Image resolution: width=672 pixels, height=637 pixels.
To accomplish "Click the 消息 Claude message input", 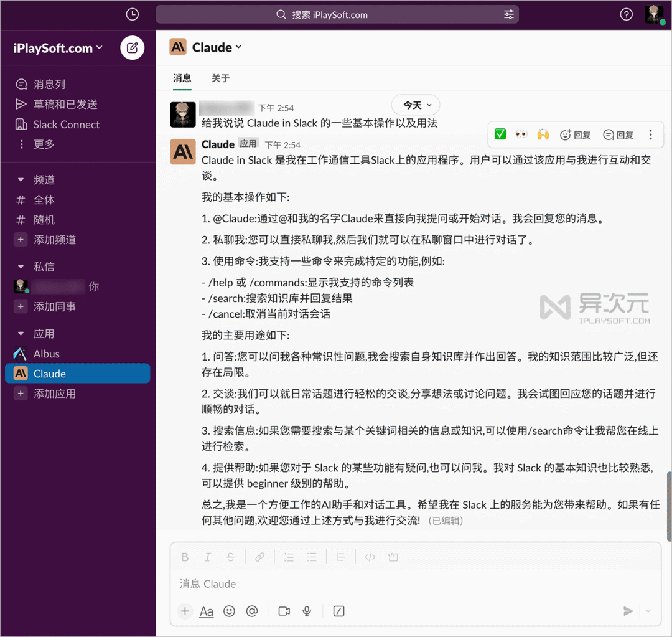I will pos(415,584).
